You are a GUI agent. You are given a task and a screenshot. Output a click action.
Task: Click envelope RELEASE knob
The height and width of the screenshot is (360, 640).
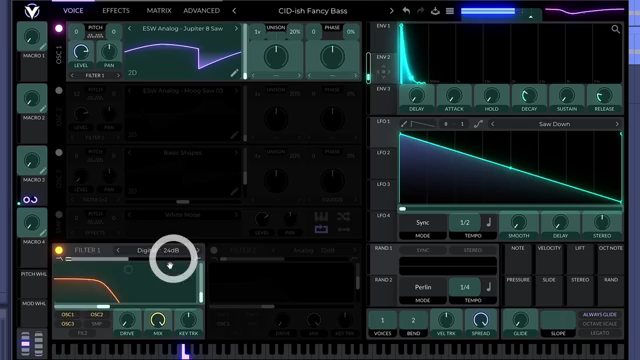pos(604,96)
